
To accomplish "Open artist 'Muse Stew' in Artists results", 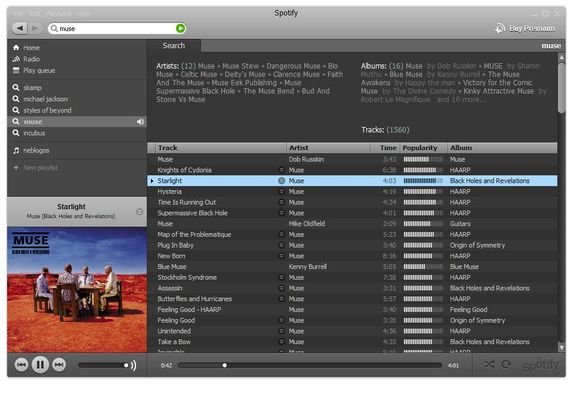I will tap(240, 66).
